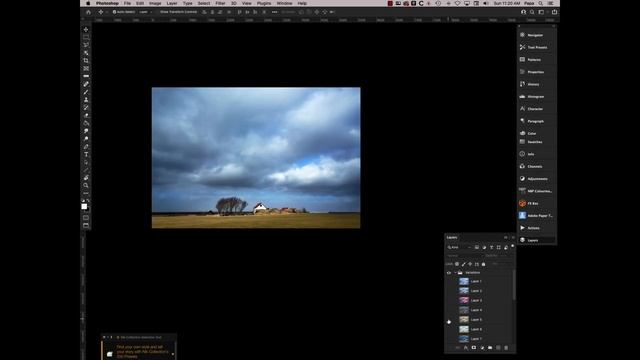
Task: Open the Apple menu
Action: (88, 3)
